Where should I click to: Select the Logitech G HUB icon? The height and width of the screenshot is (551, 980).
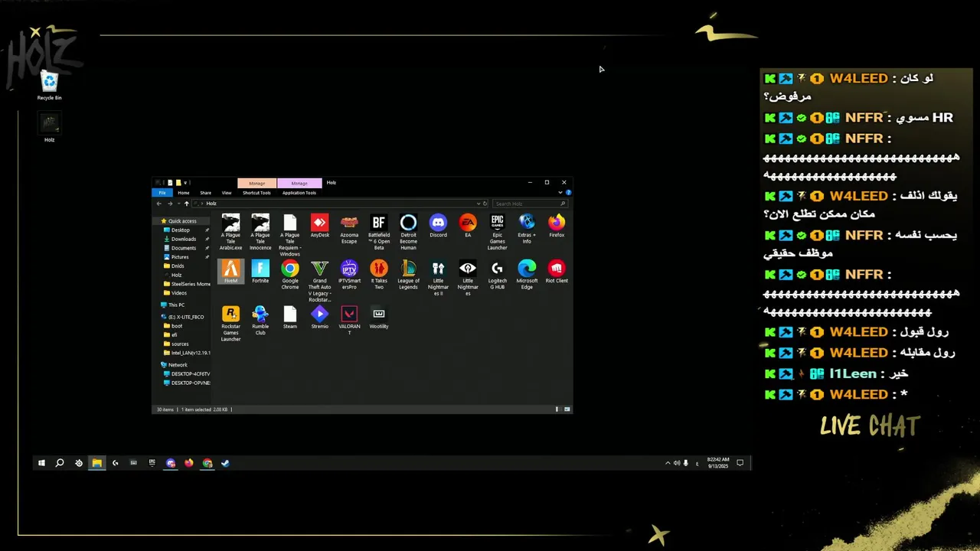point(498,274)
